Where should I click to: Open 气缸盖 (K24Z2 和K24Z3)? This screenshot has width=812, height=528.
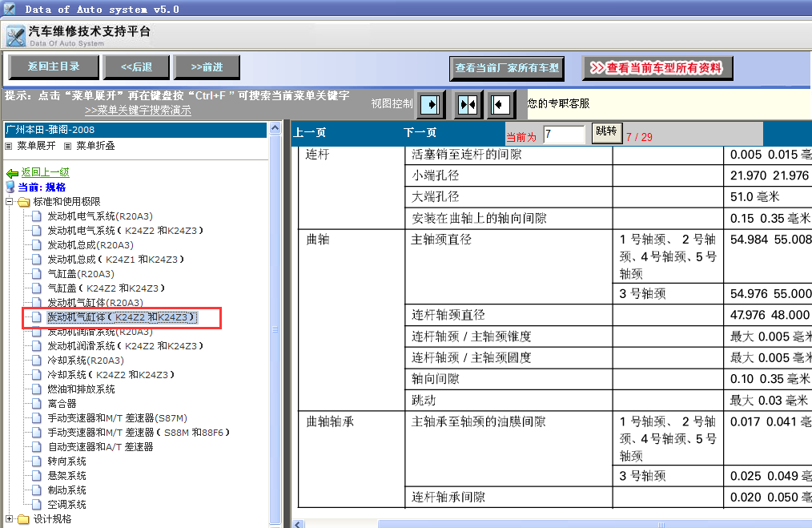(106, 288)
